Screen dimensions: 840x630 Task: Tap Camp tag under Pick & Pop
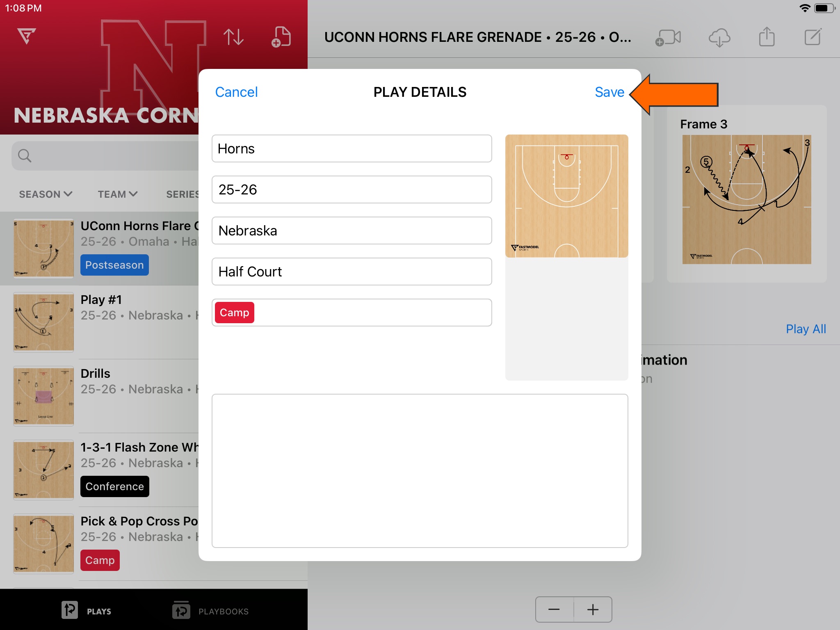click(x=100, y=560)
